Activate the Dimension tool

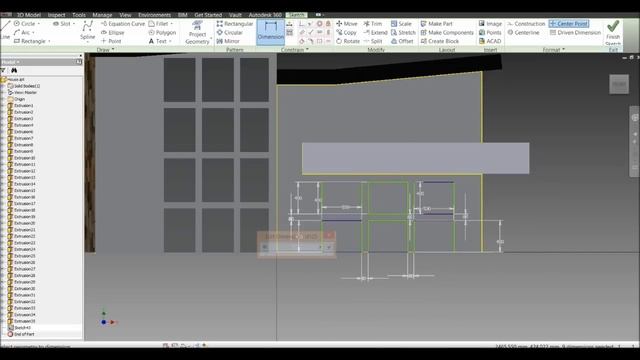pos(270,31)
